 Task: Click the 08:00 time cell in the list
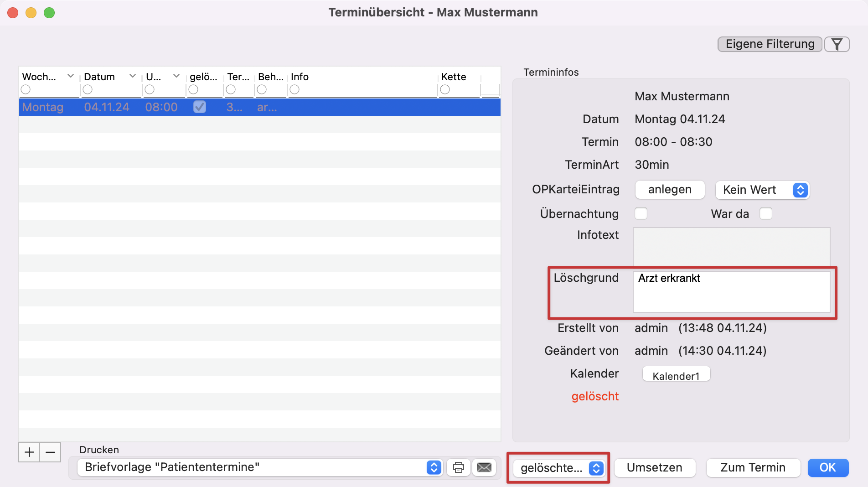point(161,107)
